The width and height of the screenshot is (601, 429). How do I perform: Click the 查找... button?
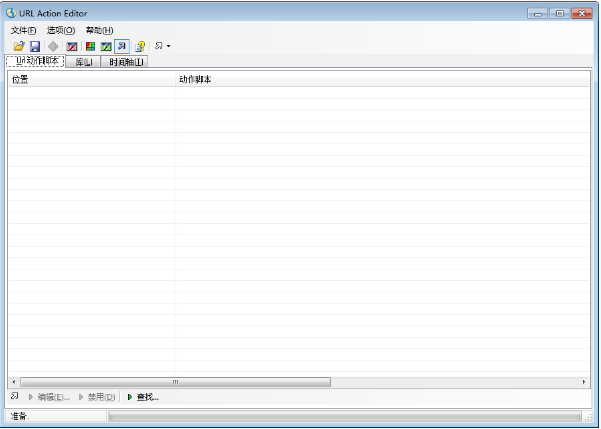(143, 397)
